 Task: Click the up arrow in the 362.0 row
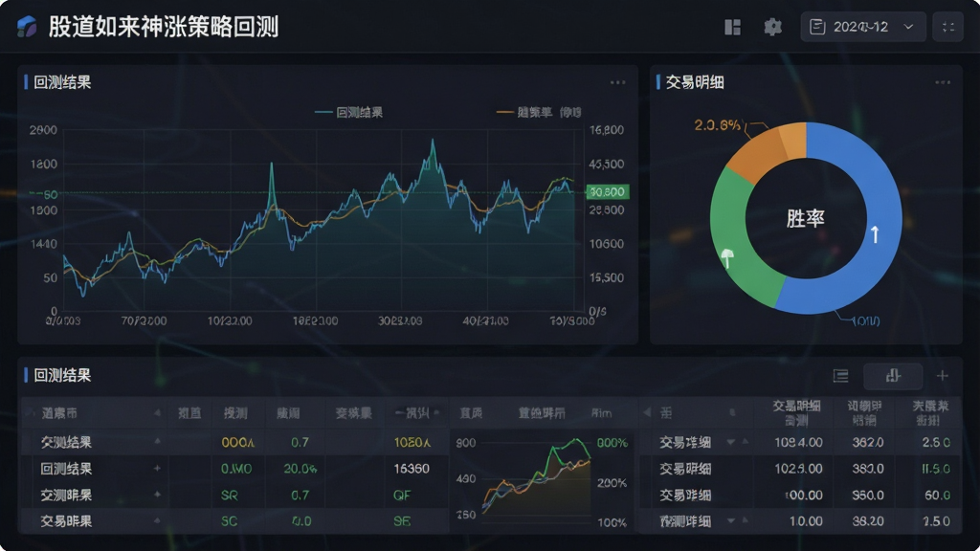coord(745,442)
